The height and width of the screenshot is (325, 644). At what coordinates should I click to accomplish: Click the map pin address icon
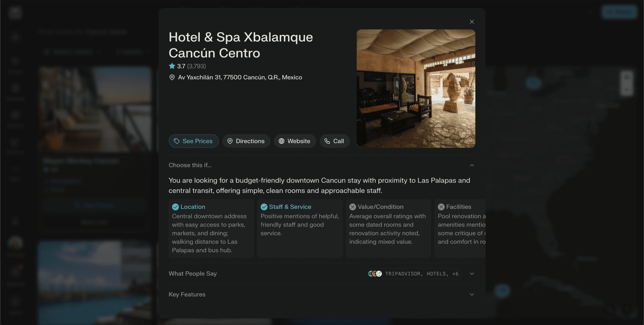[x=172, y=77]
